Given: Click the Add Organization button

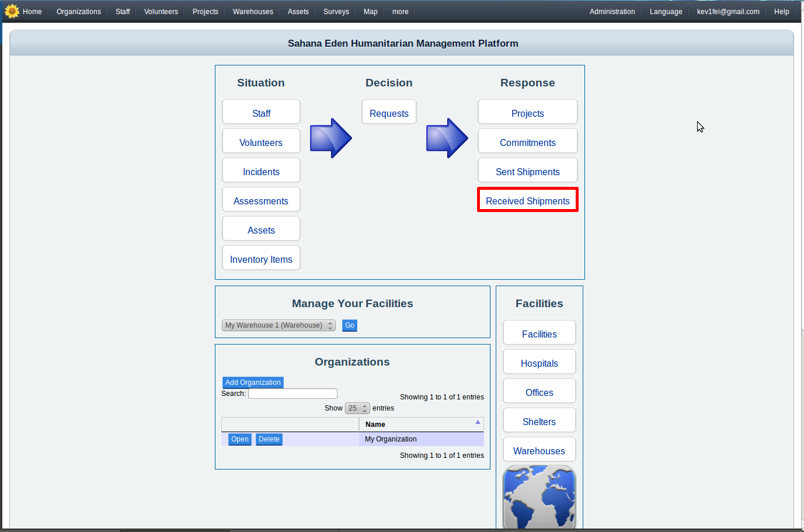Looking at the screenshot, I should (x=253, y=383).
